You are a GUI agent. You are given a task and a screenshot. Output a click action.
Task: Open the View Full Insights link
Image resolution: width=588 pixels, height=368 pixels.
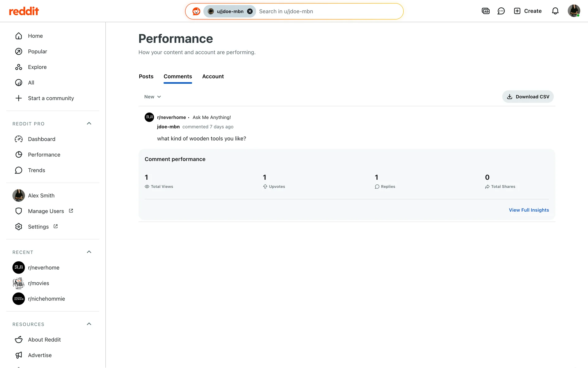click(529, 210)
